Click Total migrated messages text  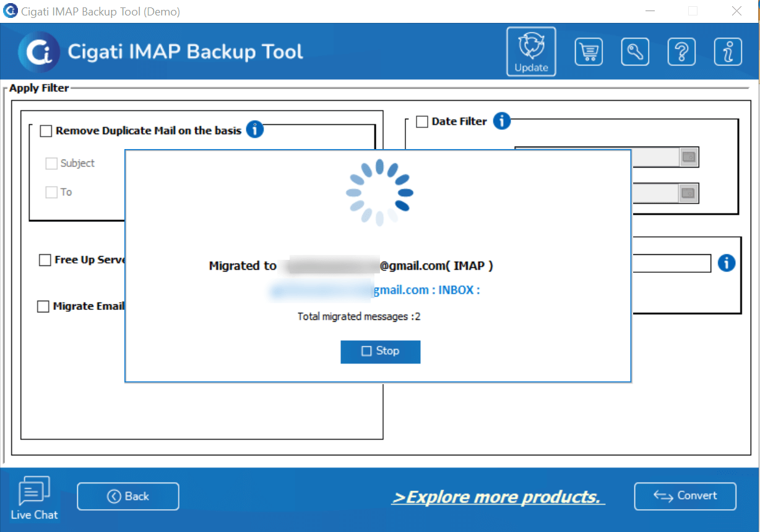tap(359, 316)
